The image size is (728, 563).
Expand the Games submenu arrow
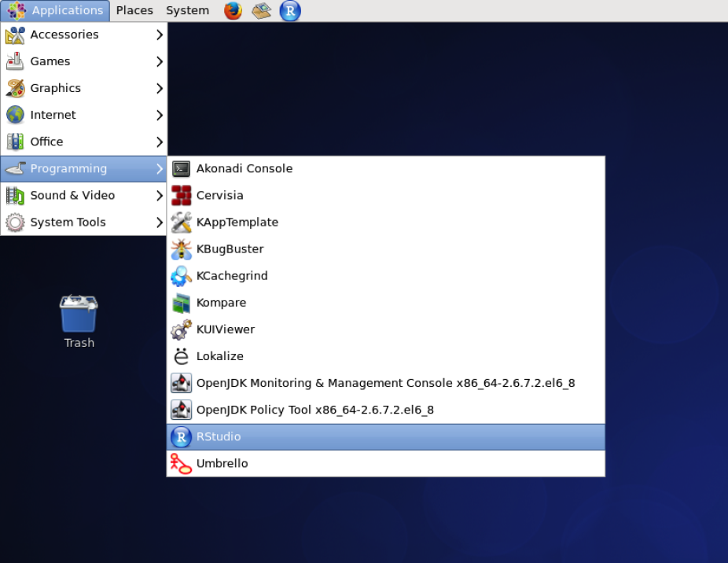160,61
